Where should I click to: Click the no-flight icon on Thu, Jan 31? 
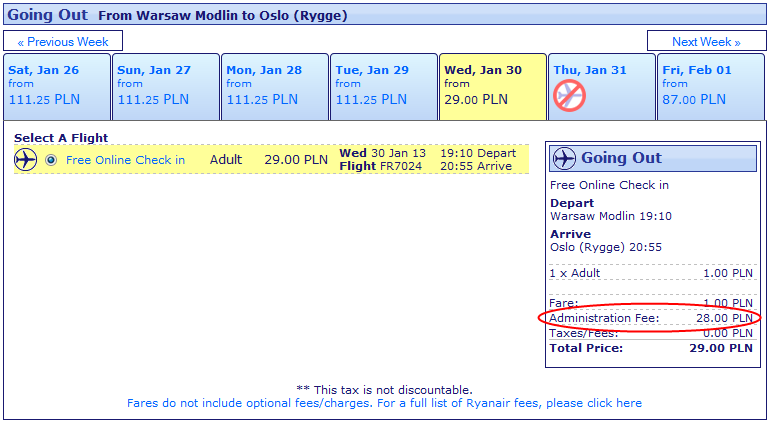(x=569, y=96)
